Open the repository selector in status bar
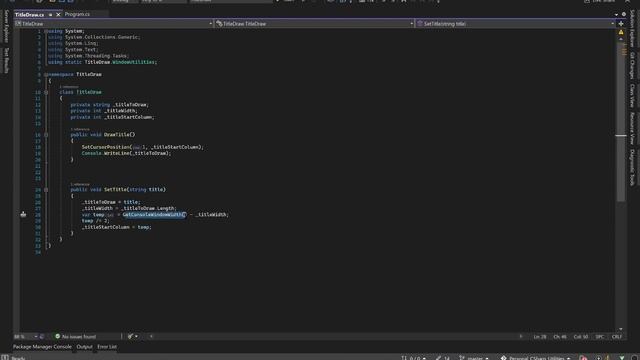 pyautogui.click(x=535, y=358)
